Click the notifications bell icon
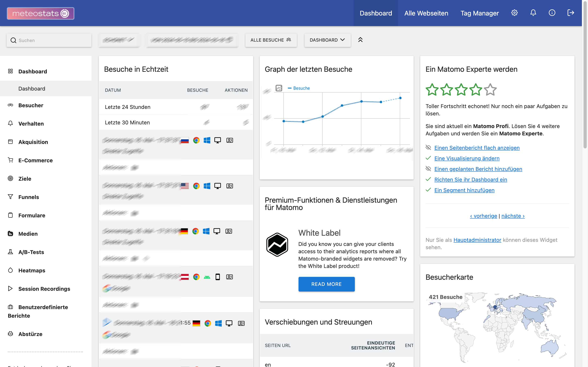Screen dimensions: 588x367 [x=533, y=13]
